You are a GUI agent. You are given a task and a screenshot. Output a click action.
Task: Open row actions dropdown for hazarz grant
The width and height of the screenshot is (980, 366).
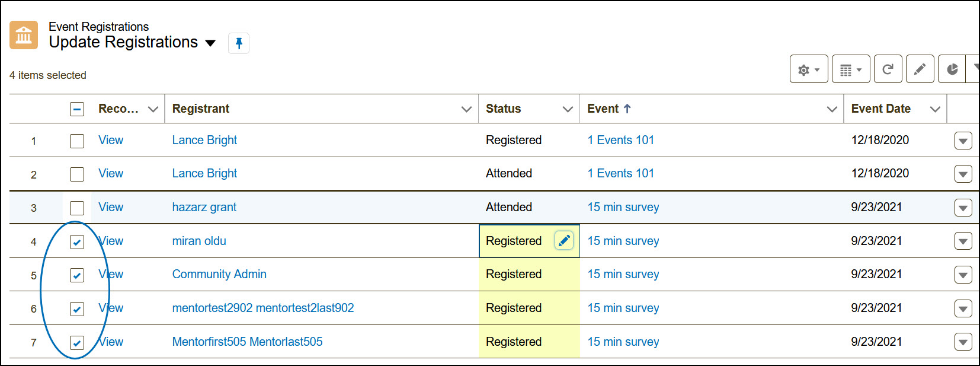[x=963, y=208]
